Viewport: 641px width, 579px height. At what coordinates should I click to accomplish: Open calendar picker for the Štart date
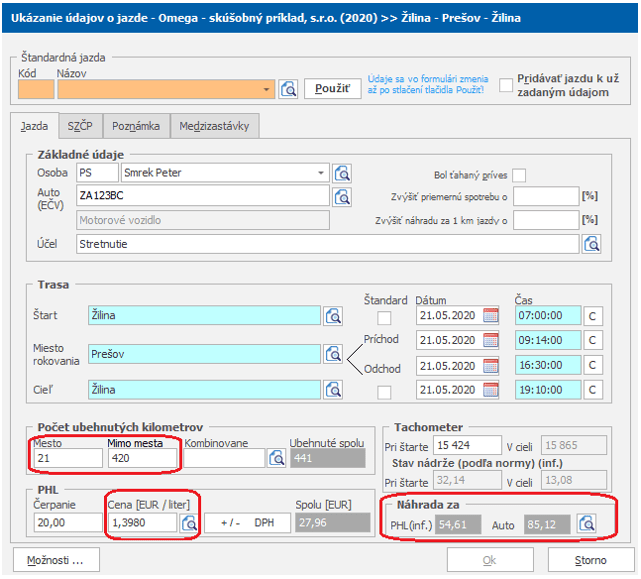point(490,316)
